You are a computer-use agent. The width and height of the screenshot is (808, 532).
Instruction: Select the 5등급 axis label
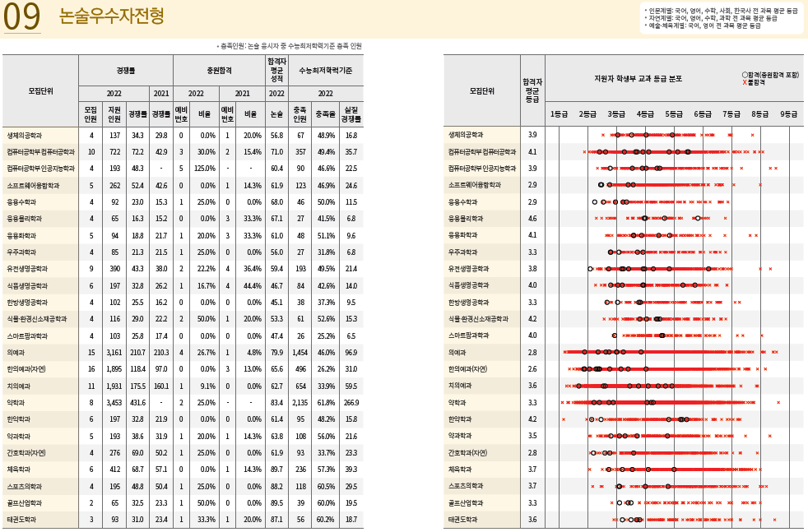pos(674,113)
